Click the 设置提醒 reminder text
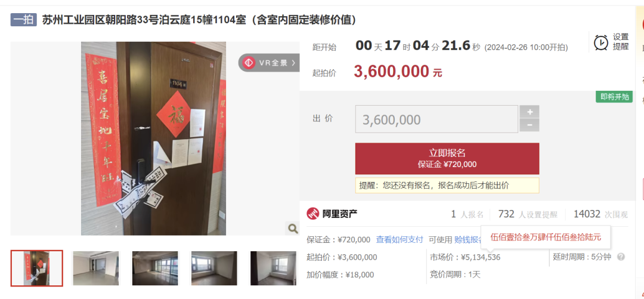644x299 pixels. point(621,42)
